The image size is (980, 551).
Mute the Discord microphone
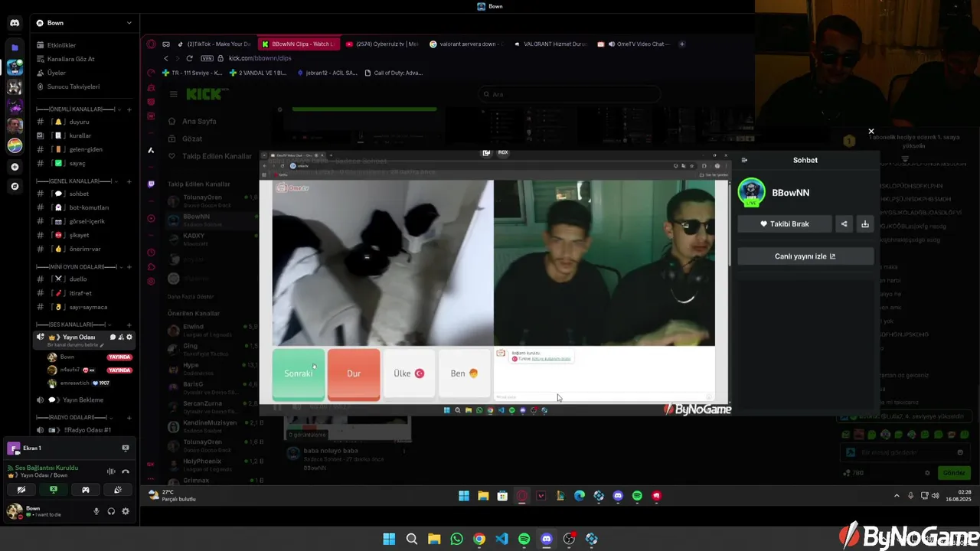(x=96, y=511)
